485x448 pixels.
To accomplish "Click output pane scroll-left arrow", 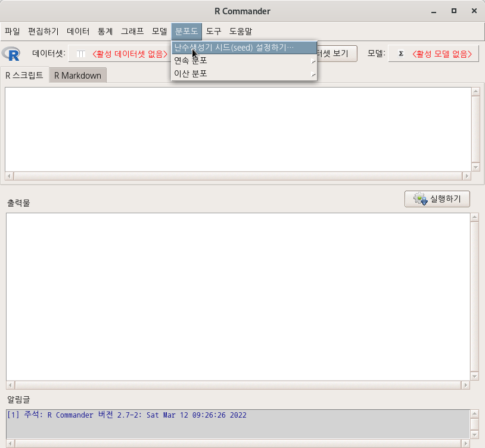I will click(10, 385).
